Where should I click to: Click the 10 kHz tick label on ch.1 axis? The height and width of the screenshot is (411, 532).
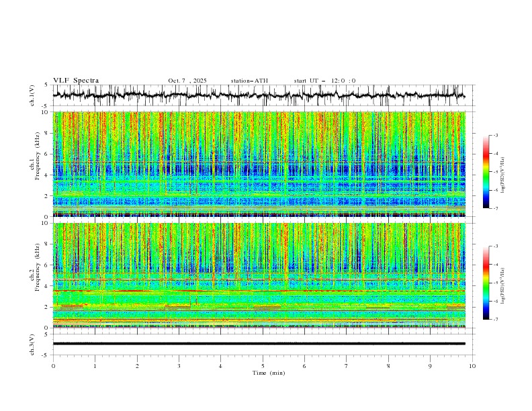tap(46, 112)
